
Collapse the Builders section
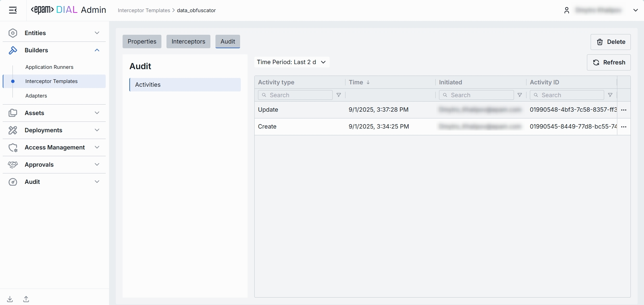pyautogui.click(x=97, y=50)
